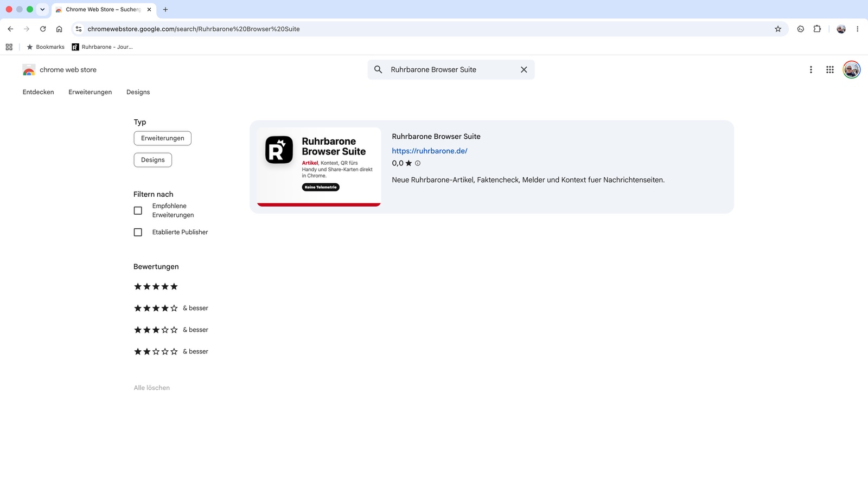Open the Google apps launcher
The image size is (868, 488).
(x=830, y=69)
